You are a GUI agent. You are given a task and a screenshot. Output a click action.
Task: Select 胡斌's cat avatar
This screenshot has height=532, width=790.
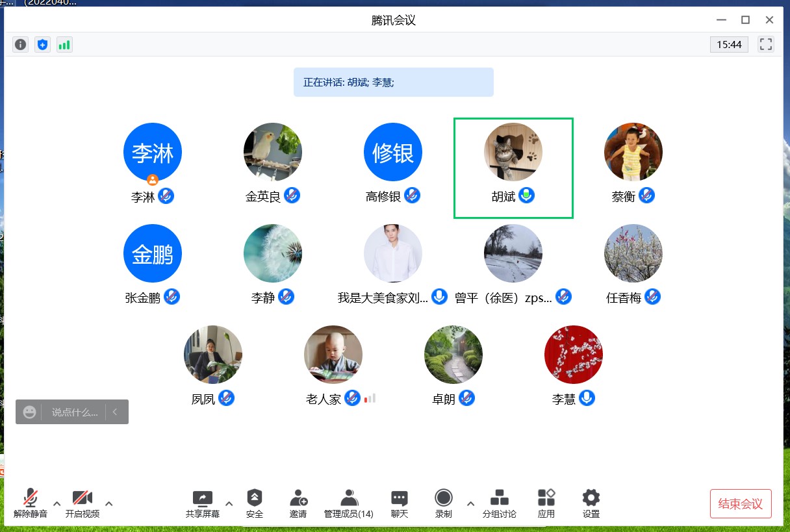[x=513, y=152]
